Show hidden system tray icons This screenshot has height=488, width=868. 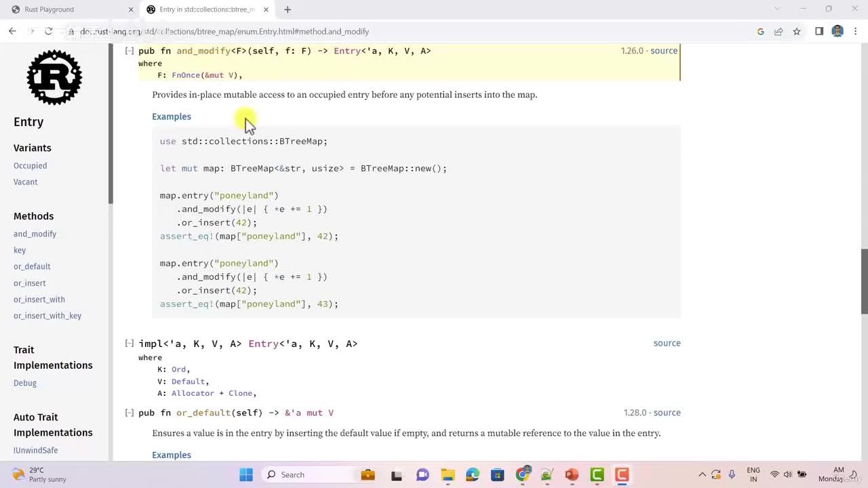[702, 474]
